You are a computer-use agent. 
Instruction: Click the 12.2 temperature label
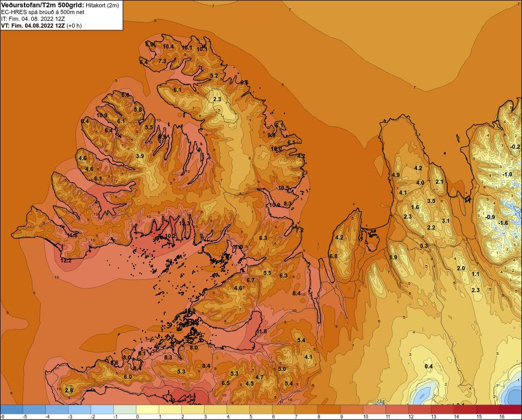click(66, 260)
